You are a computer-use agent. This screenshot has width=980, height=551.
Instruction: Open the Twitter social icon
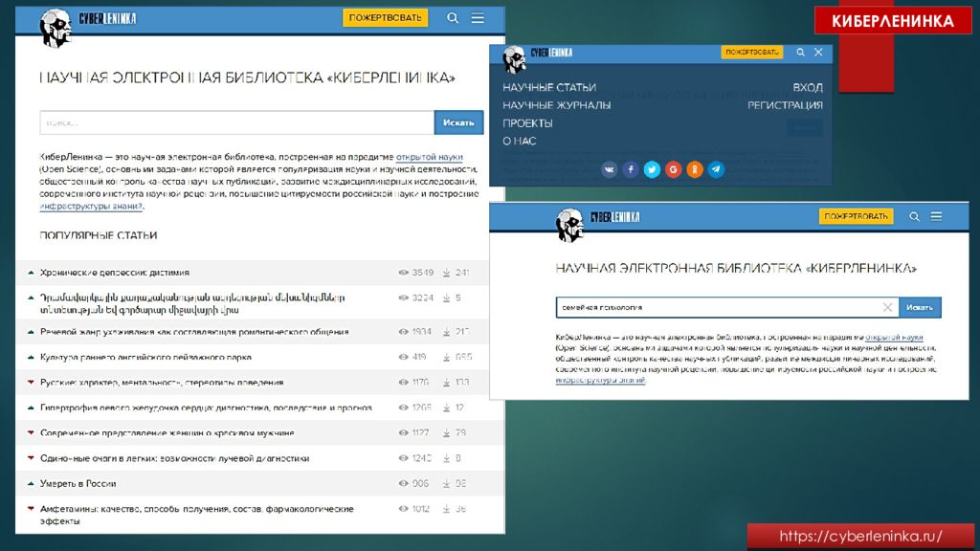[x=652, y=169]
